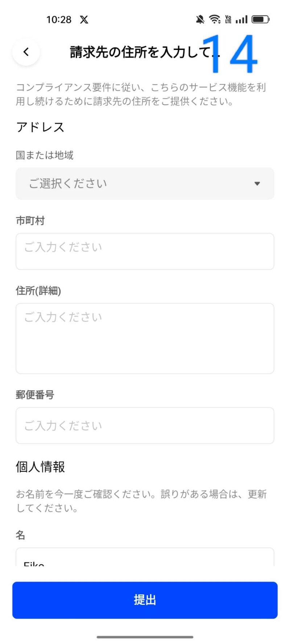The height and width of the screenshot is (644, 290).
Task: Click the 住所(詳細) text area
Action: (145, 338)
